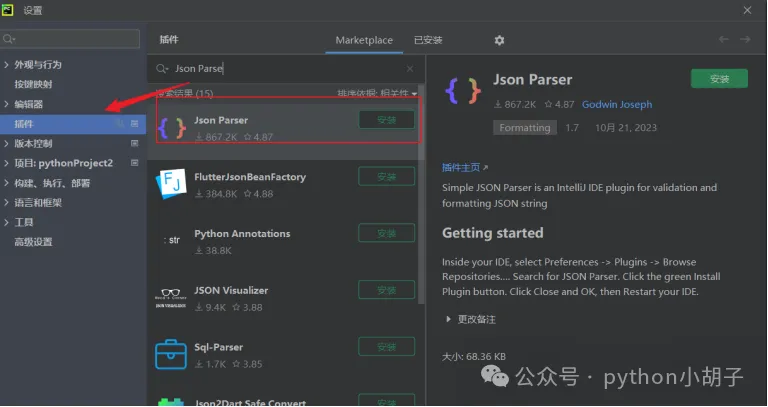Open the plugins gear settings icon

tap(499, 40)
